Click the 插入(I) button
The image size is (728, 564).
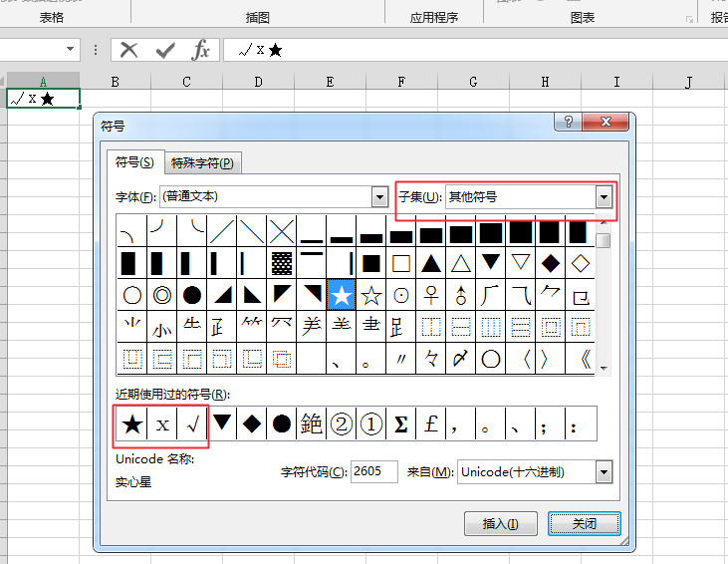[x=501, y=523]
